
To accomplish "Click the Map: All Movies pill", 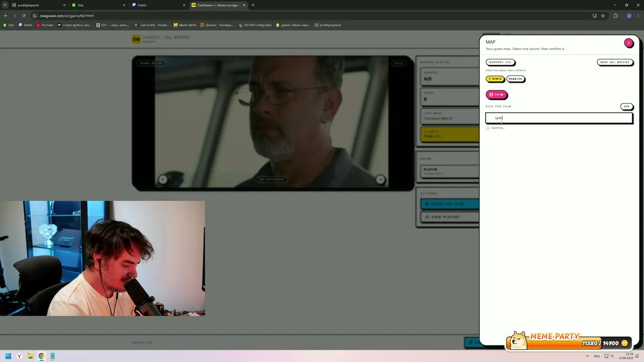I will (615, 62).
